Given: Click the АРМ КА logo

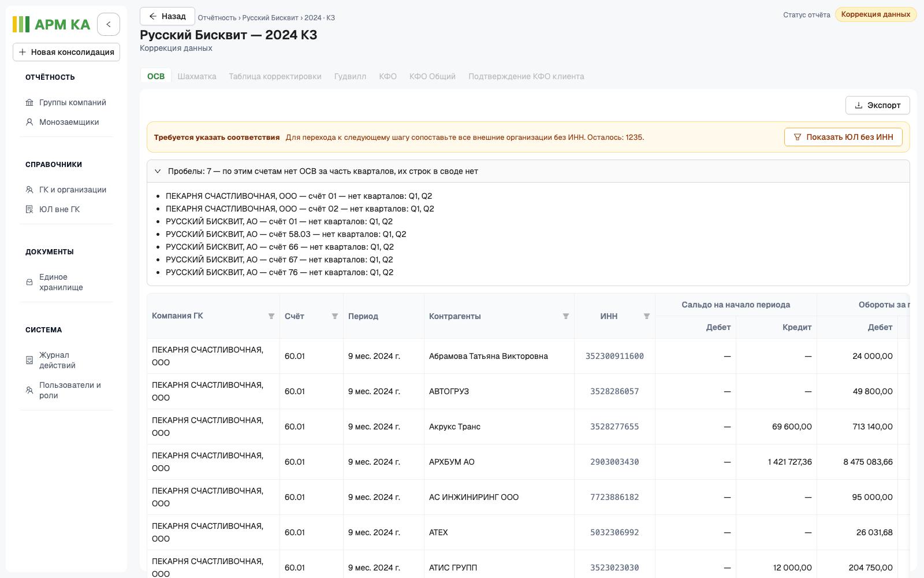Looking at the screenshot, I should (x=51, y=24).
